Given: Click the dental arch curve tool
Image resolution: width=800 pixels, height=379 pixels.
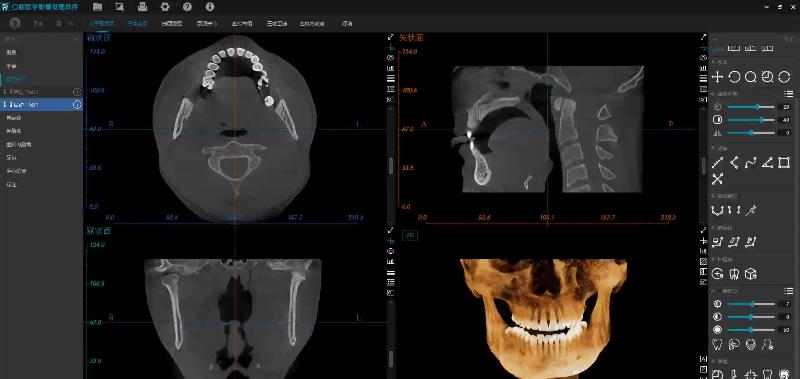Looking at the screenshot, I should [717, 210].
